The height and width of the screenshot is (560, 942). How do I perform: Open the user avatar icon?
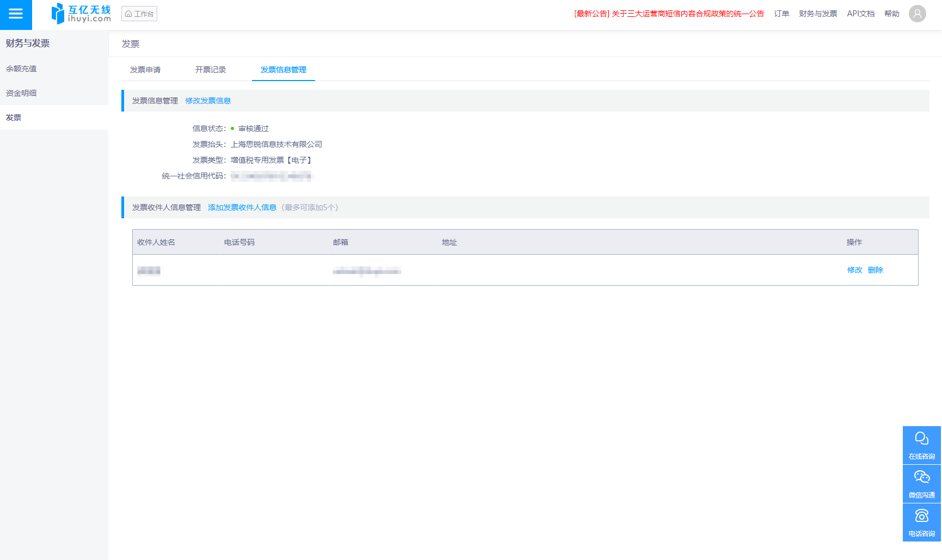coord(917,14)
